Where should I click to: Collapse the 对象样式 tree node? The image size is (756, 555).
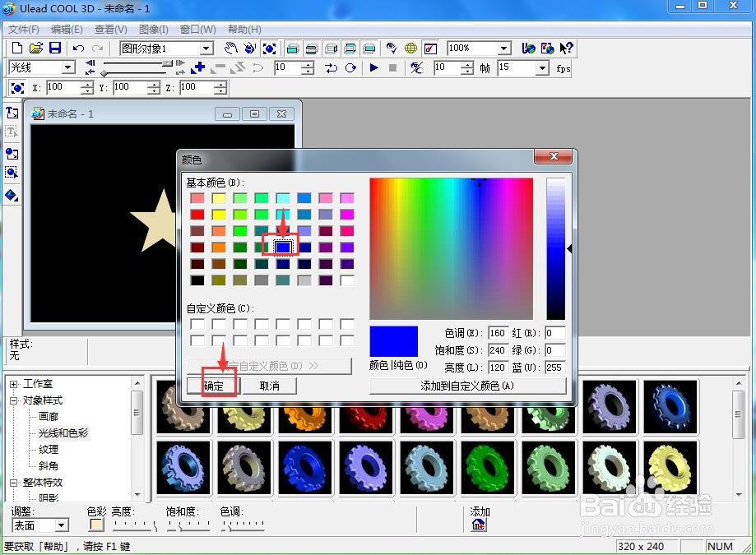pos(14,400)
